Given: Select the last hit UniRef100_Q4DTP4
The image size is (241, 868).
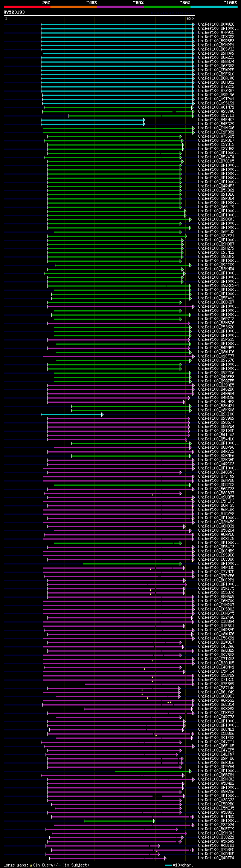Looking at the screenshot, I should (216, 858).
